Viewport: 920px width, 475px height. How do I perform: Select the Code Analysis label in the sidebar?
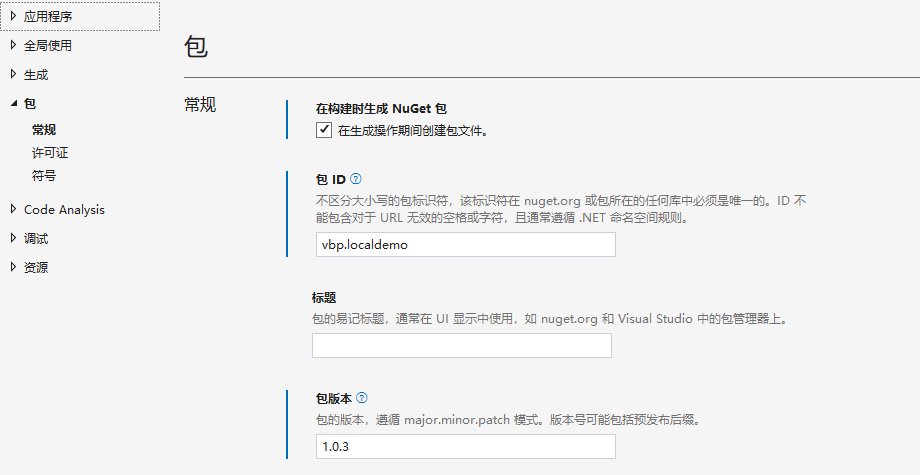64,210
